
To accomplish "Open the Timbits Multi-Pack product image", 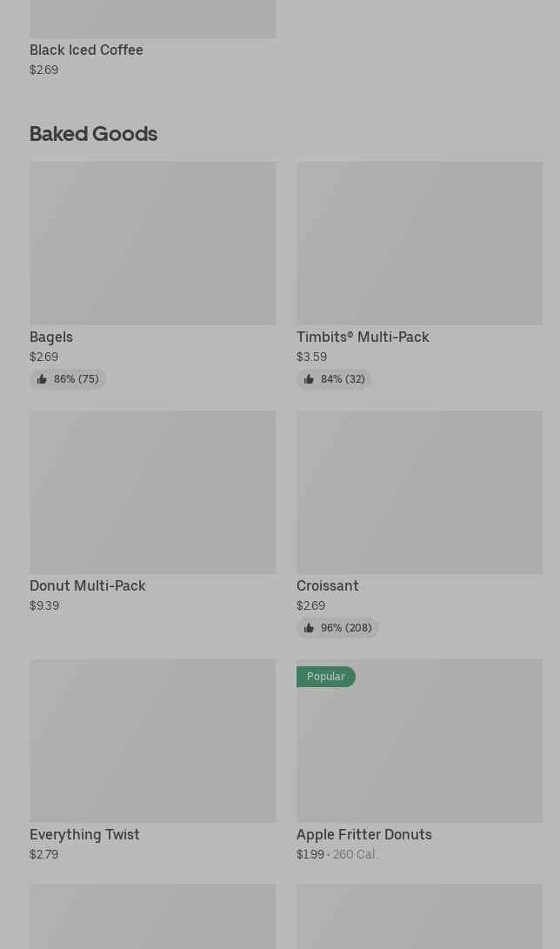I will click(x=419, y=243).
